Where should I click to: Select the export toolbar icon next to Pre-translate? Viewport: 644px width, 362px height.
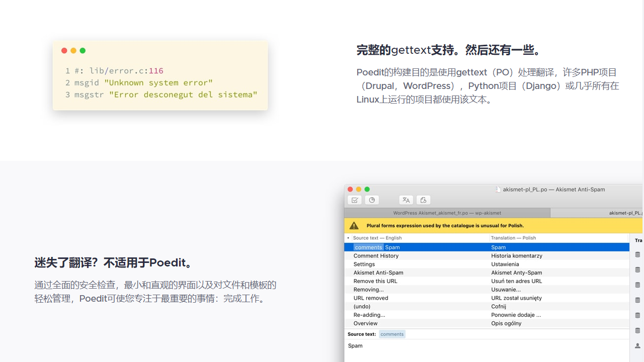pos(423,200)
